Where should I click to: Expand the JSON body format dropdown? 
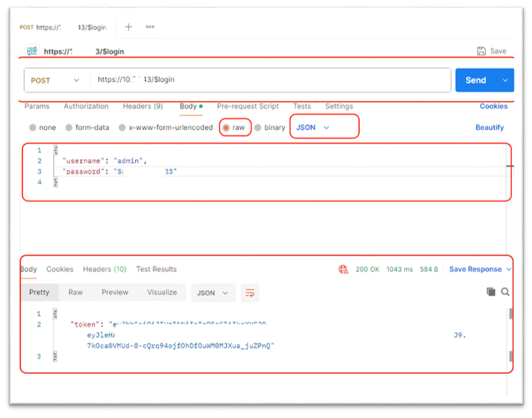coord(313,127)
